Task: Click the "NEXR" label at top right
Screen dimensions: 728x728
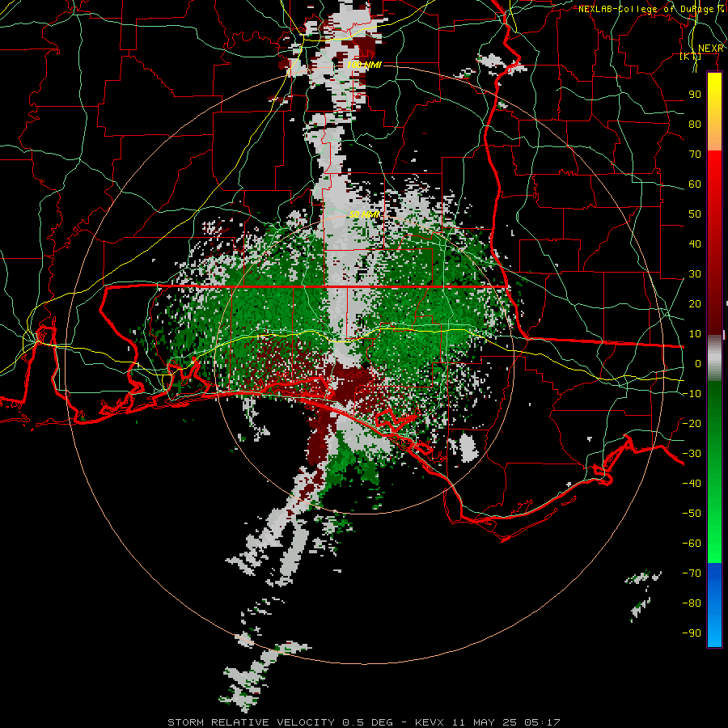Action: coord(710,48)
